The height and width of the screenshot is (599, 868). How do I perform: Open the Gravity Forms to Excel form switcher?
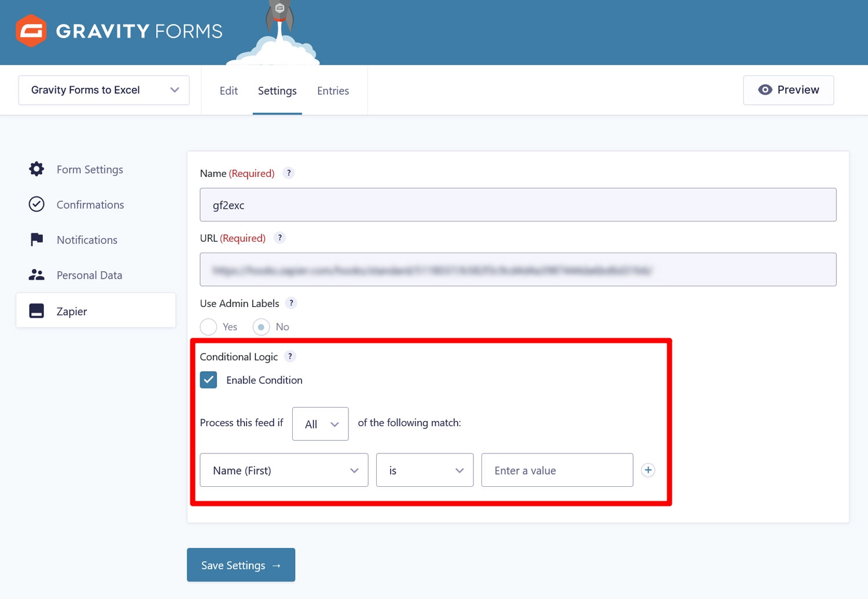pyautogui.click(x=104, y=90)
